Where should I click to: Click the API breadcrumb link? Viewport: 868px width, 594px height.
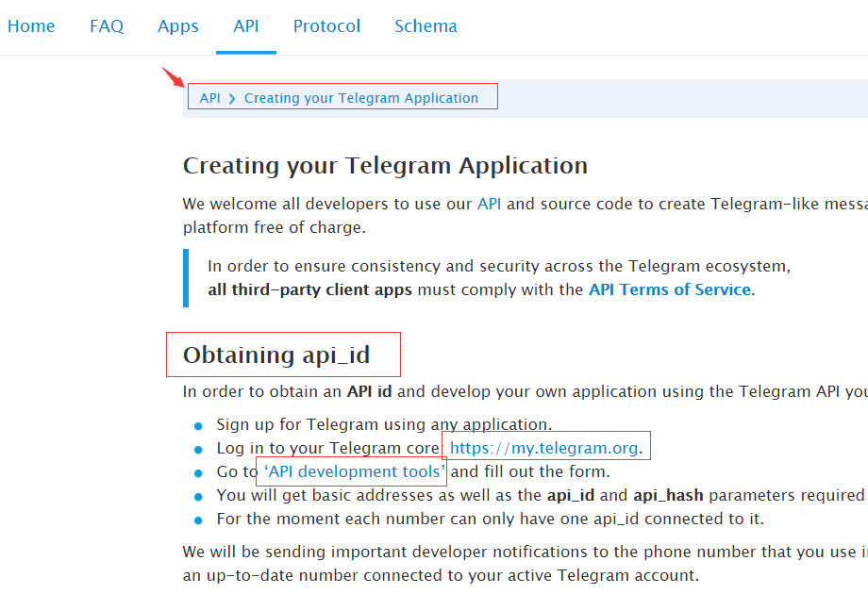[x=209, y=98]
